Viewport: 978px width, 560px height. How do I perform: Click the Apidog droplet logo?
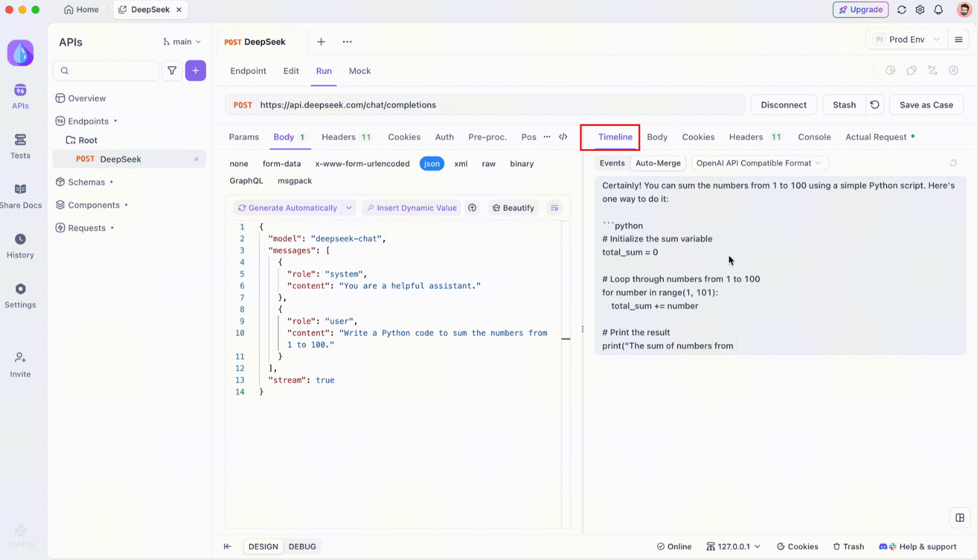(20, 53)
